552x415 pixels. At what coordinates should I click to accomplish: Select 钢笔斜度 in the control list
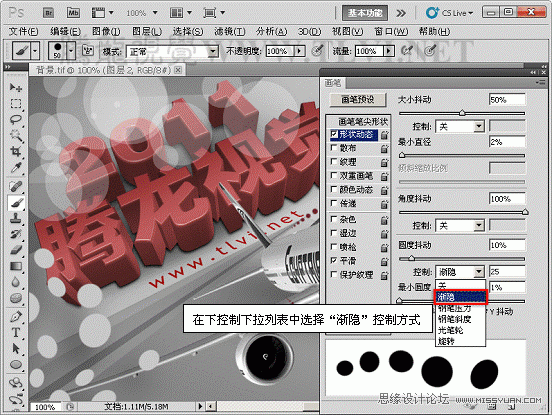(x=461, y=319)
